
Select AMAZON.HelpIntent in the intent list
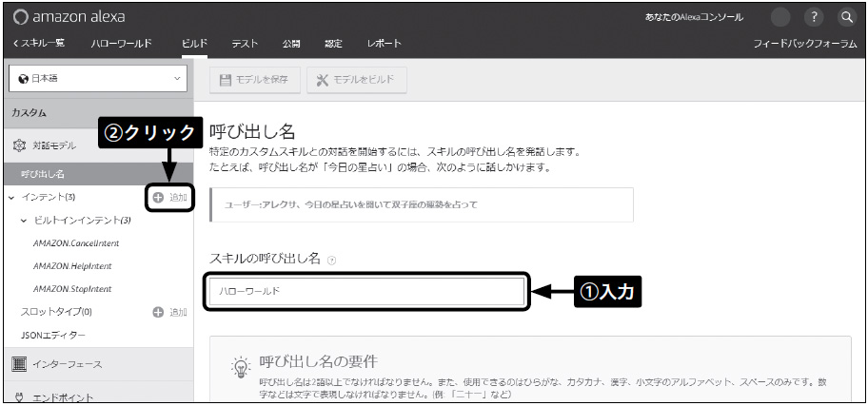[x=72, y=266]
